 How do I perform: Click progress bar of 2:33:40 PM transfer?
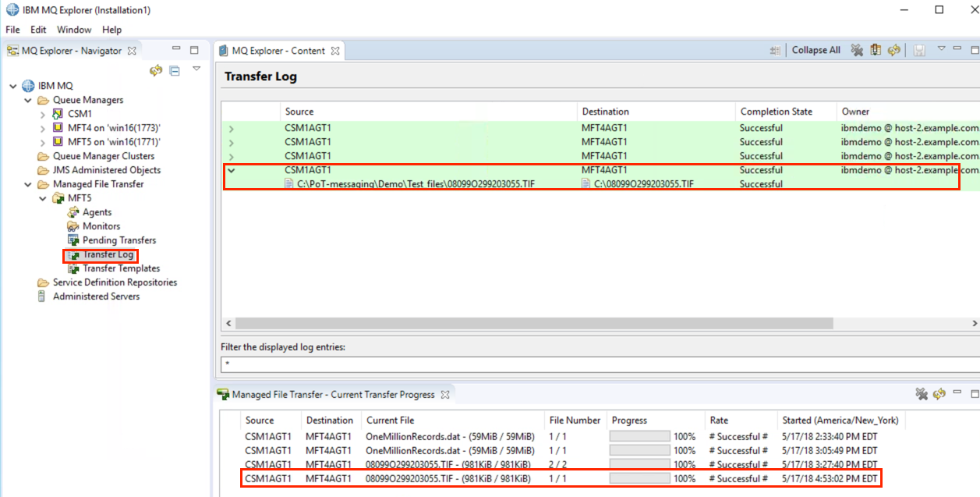(x=639, y=437)
